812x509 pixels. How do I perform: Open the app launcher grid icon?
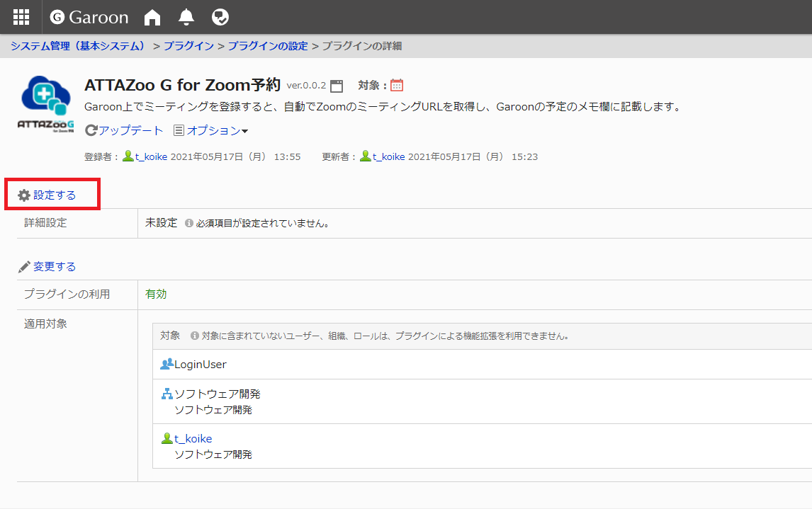click(21, 17)
